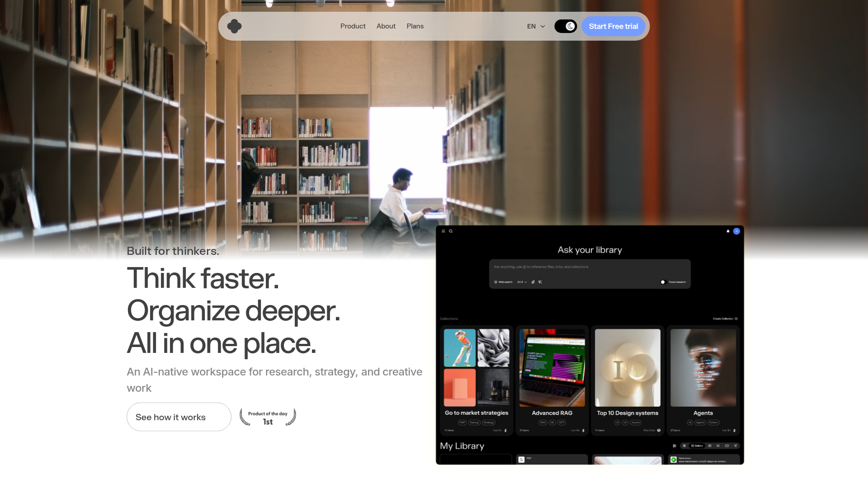Click the clover logo icon in navbar
Screen dimensions: 868x488
click(234, 26)
